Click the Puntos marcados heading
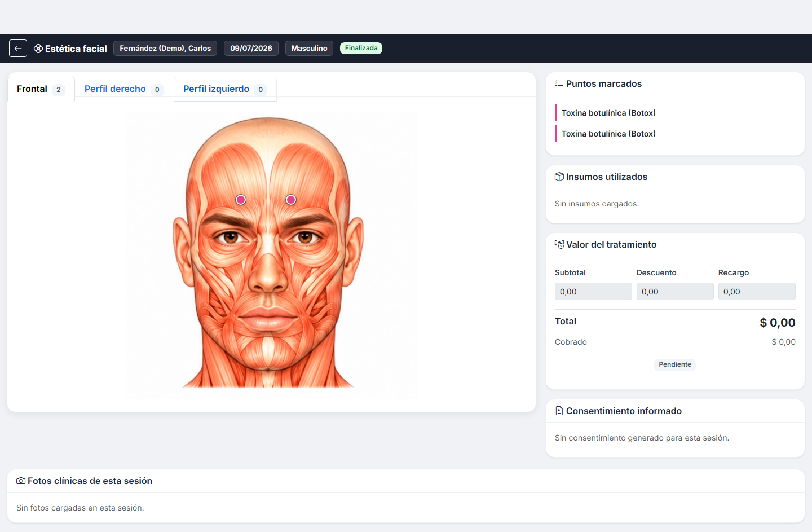 tap(604, 83)
